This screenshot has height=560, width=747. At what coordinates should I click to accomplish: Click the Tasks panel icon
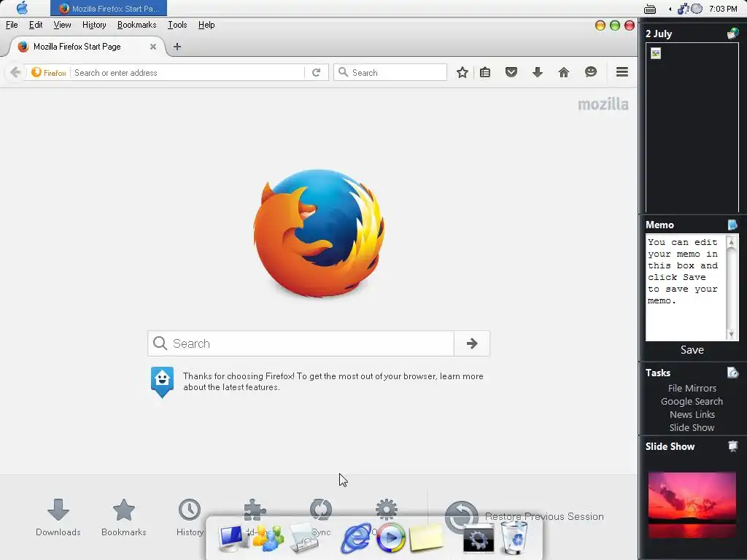coord(732,373)
